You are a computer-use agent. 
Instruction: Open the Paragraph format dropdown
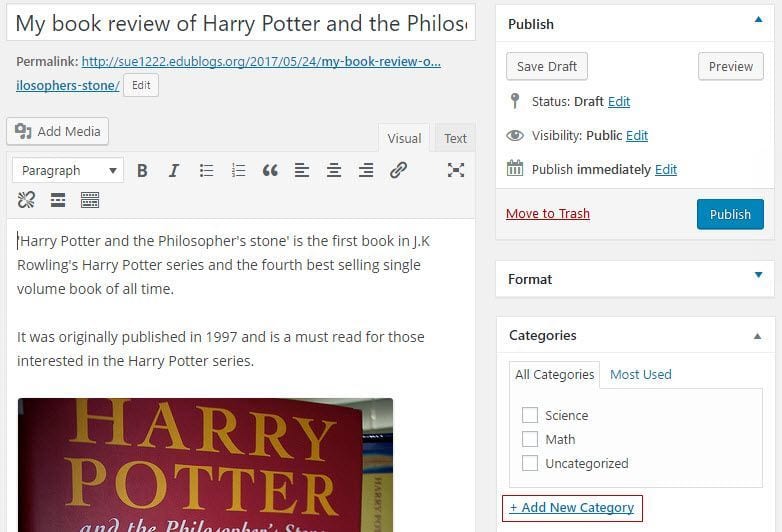pyautogui.click(x=68, y=171)
